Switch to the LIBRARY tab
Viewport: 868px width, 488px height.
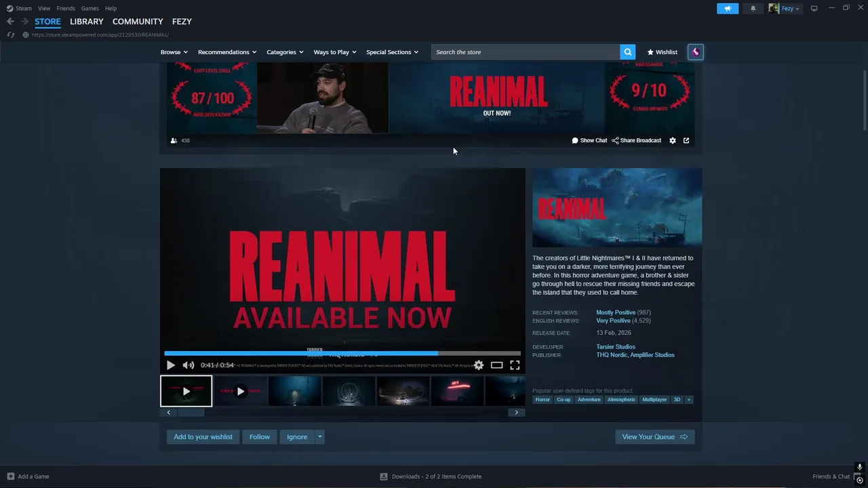click(87, 22)
